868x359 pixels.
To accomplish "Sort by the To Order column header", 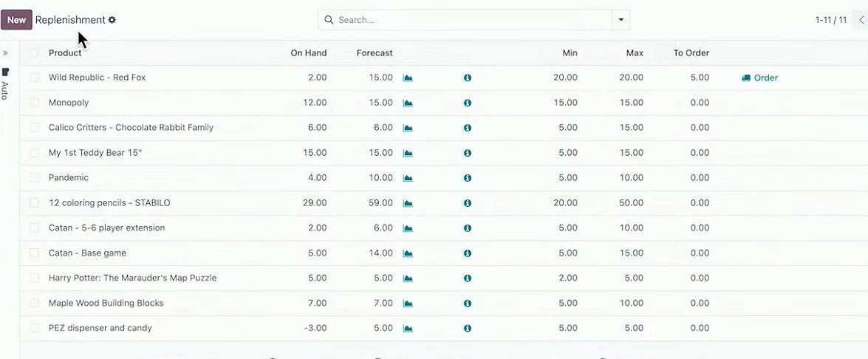I will coord(691,53).
